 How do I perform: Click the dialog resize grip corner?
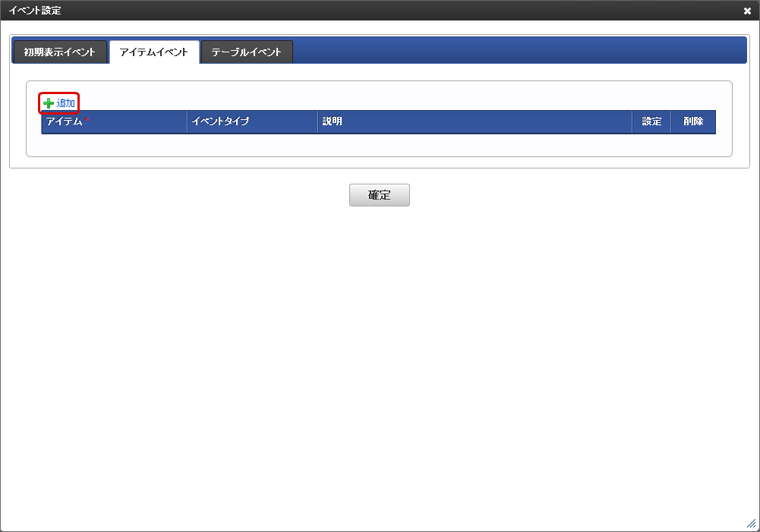[x=752, y=524]
